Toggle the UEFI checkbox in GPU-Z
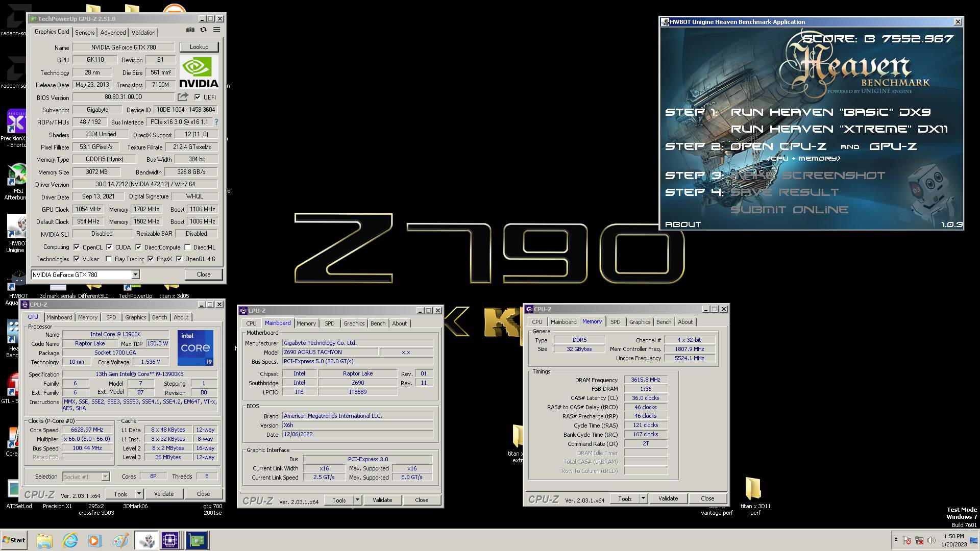Image resolution: width=980 pixels, height=551 pixels. coord(198,97)
